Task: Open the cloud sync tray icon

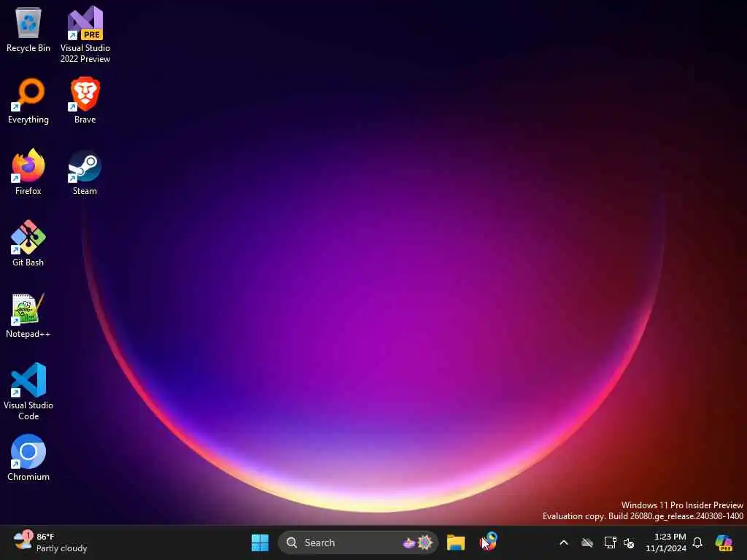Action: (x=587, y=542)
